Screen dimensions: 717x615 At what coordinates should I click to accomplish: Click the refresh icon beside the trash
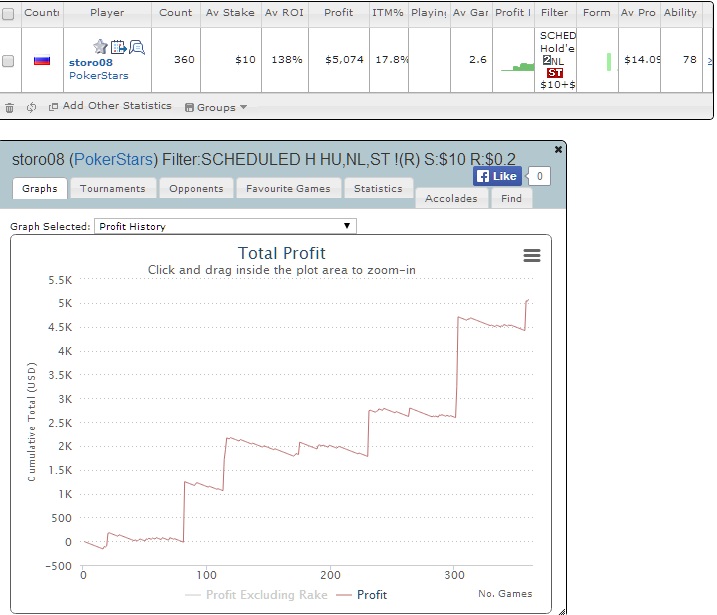tap(31, 107)
